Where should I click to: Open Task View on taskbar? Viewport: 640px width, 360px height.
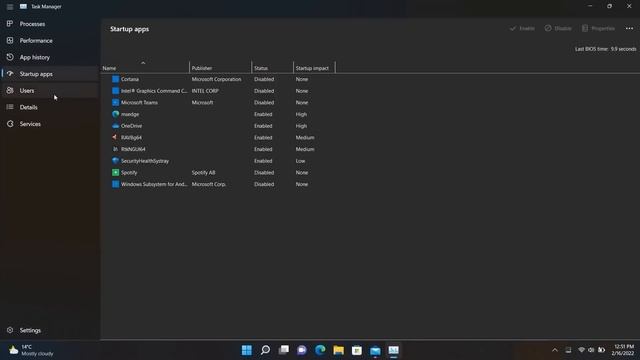coord(284,350)
